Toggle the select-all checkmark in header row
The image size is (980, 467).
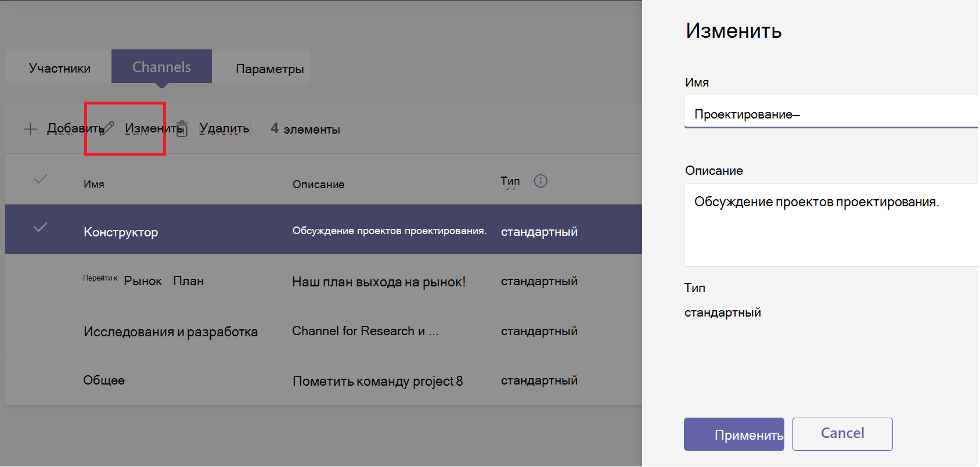(40, 179)
